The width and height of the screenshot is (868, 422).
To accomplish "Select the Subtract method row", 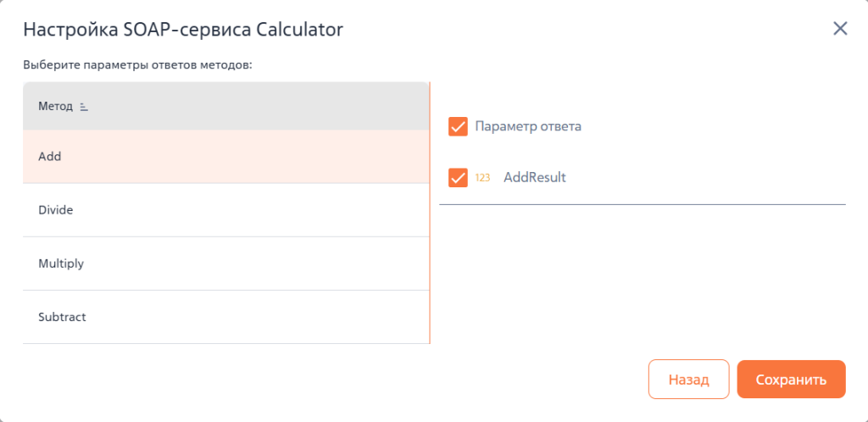I will click(225, 318).
